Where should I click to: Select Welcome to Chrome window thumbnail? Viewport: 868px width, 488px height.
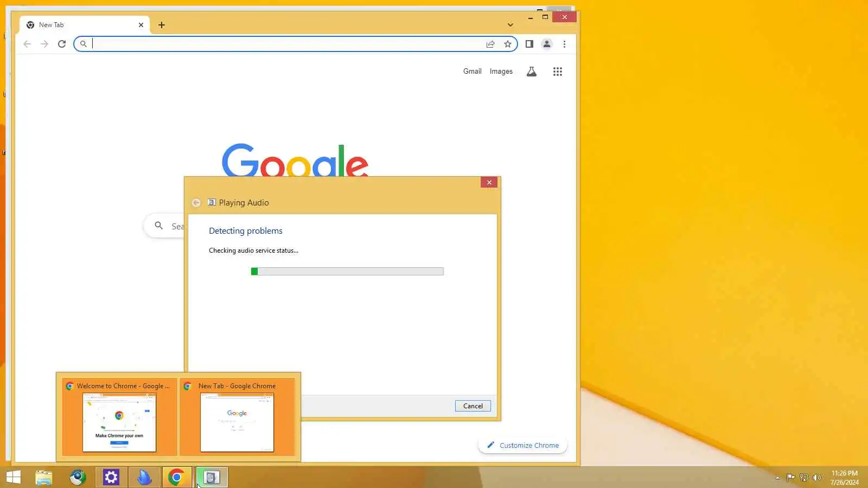coord(119,417)
